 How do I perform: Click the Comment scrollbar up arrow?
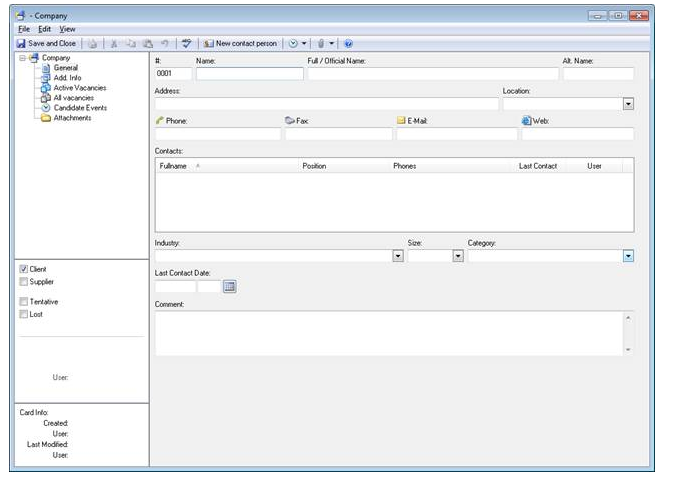(628, 318)
